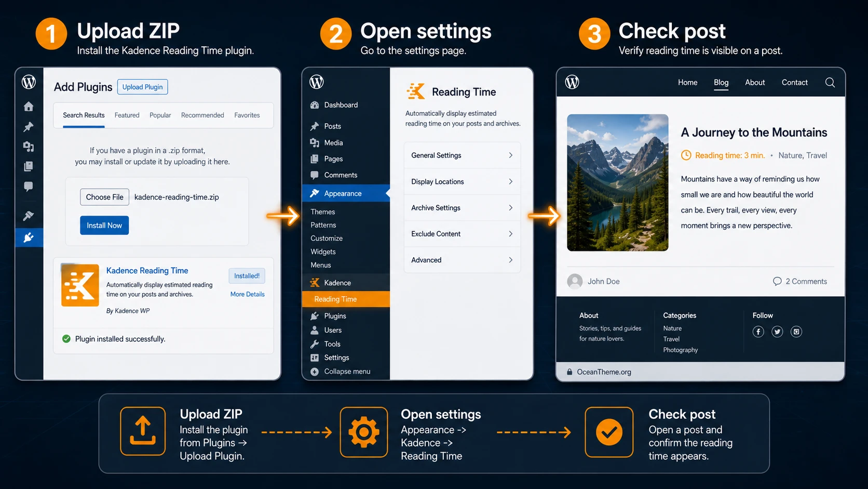The image size is (868, 489).
Task: Open the A Journey to the Mountains title
Action: point(754,133)
